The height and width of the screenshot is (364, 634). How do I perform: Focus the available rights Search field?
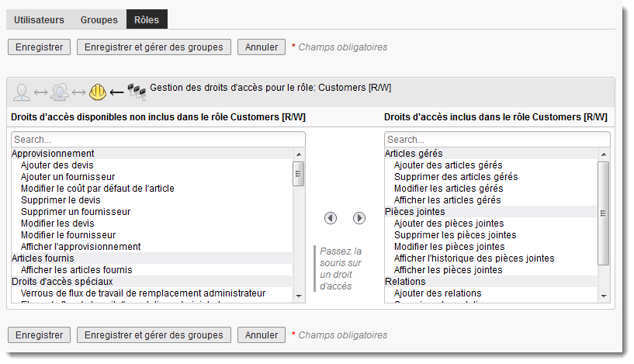pyautogui.click(x=158, y=140)
